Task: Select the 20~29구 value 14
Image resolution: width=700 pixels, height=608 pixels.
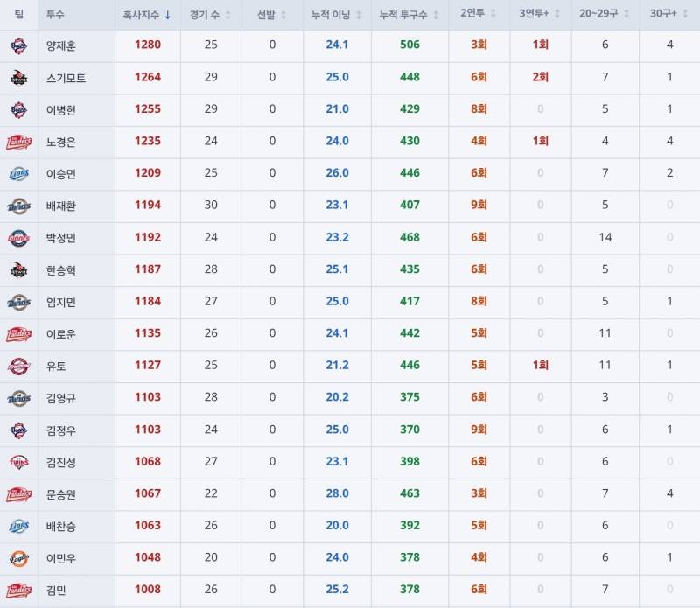Action: coord(605,237)
